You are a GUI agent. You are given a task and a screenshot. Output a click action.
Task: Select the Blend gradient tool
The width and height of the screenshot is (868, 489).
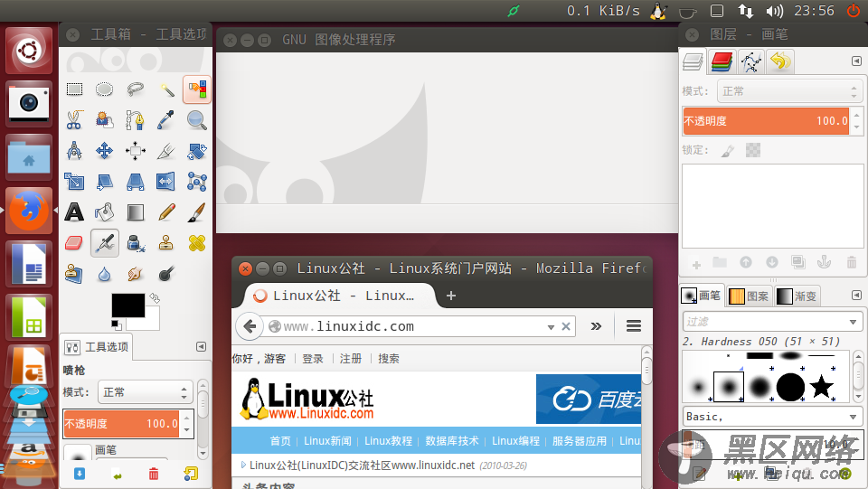135,212
